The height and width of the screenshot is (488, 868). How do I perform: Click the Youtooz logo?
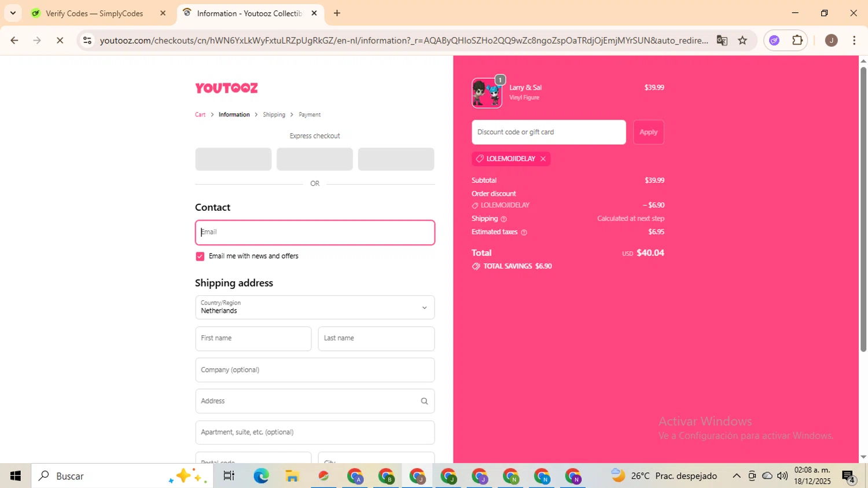[226, 88]
